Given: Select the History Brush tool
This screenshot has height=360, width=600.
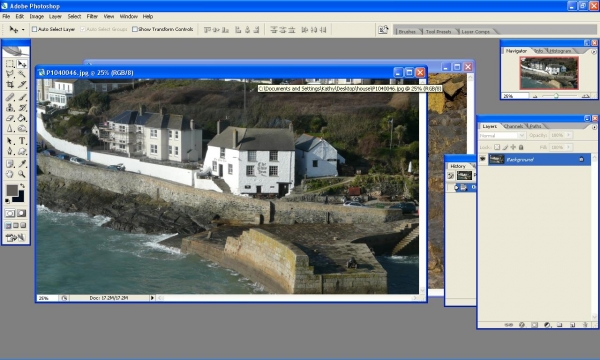Looking at the screenshot, I should pyautogui.click(x=22, y=108).
